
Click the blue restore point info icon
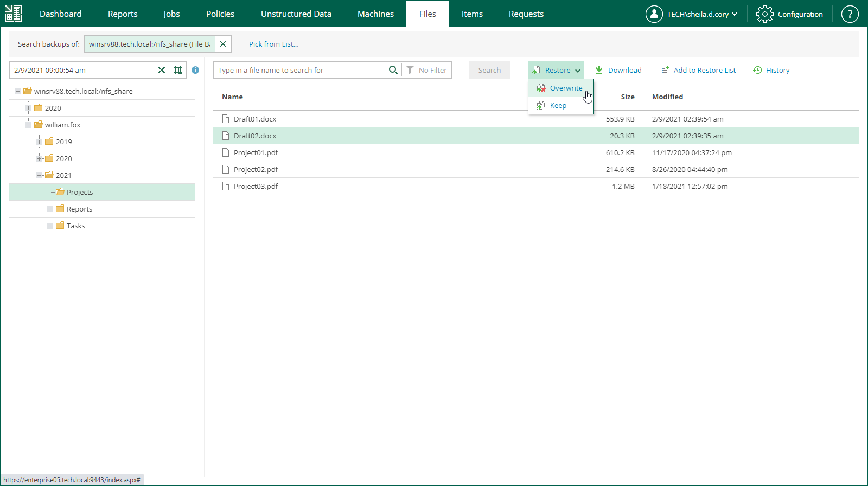click(x=195, y=70)
